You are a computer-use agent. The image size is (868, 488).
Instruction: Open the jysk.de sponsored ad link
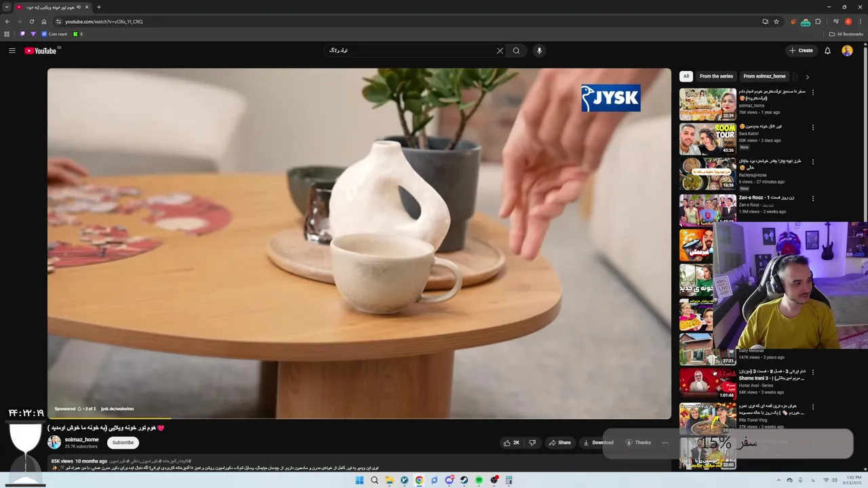(x=117, y=409)
